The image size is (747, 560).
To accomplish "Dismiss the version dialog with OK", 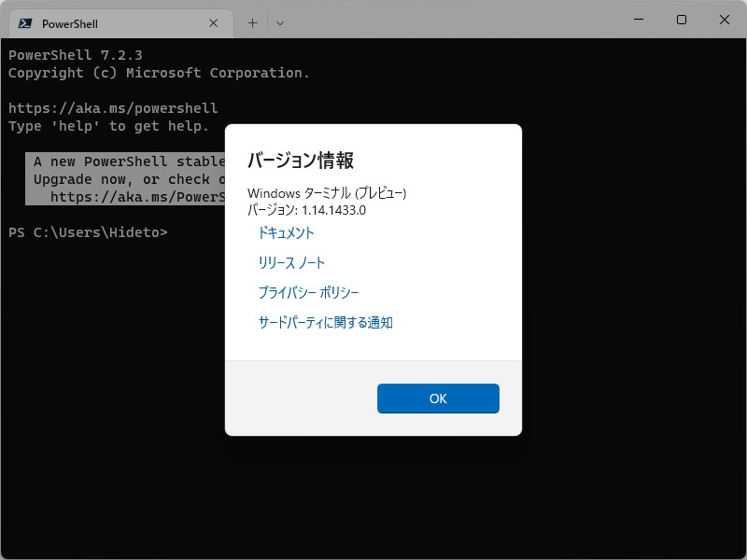I will point(437,399).
